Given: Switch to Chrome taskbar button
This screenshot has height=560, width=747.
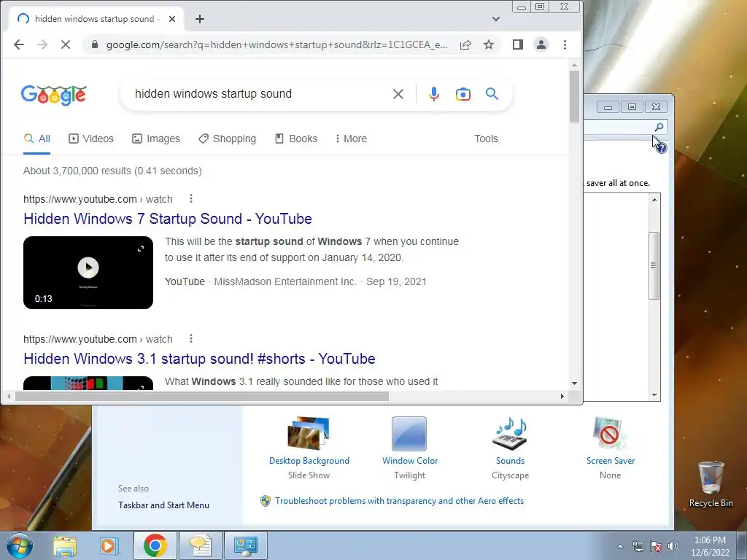Looking at the screenshot, I should [155, 545].
